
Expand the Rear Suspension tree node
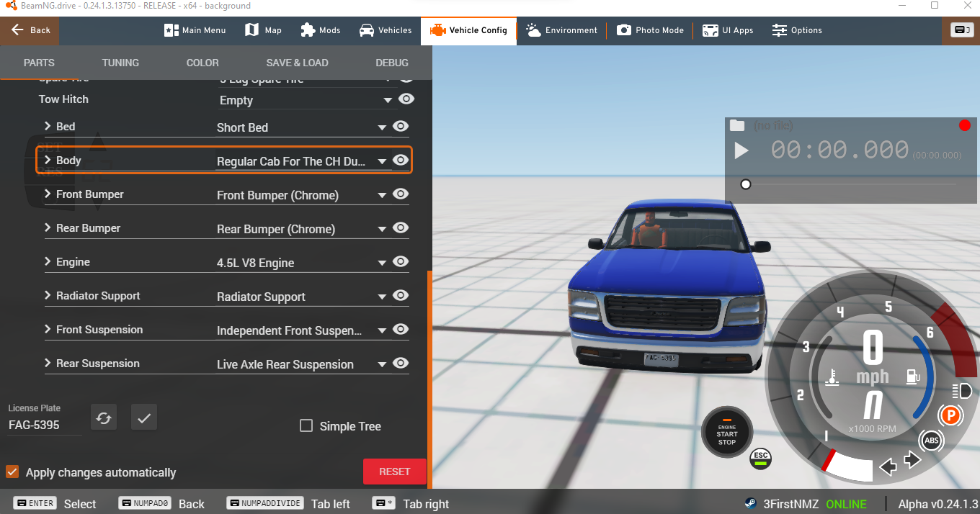pos(48,363)
